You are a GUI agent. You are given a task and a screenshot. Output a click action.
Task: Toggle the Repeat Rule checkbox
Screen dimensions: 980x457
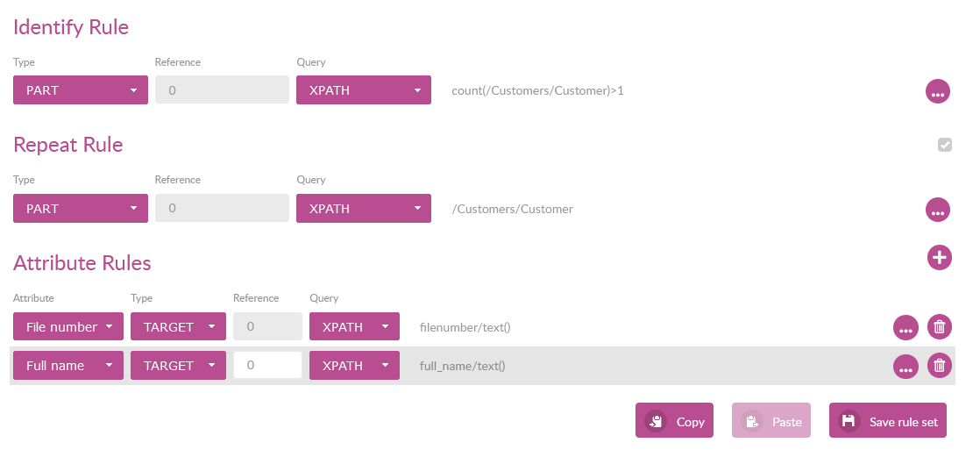coord(944,145)
